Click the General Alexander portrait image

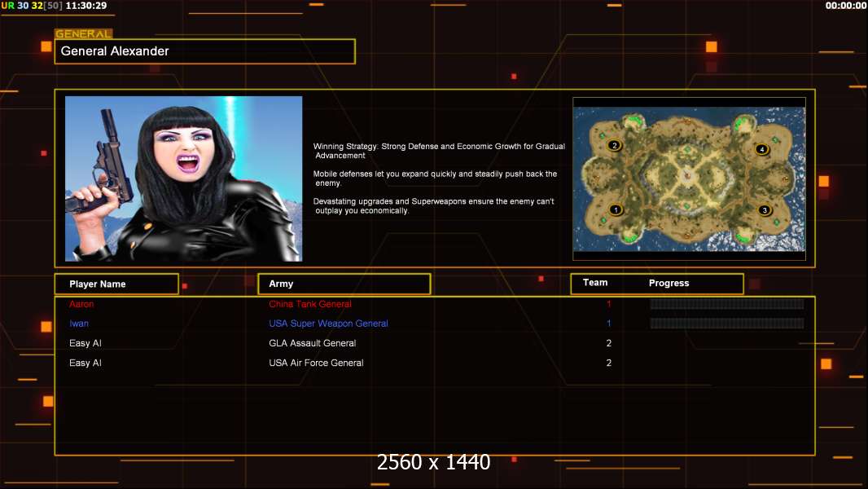coord(184,178)
